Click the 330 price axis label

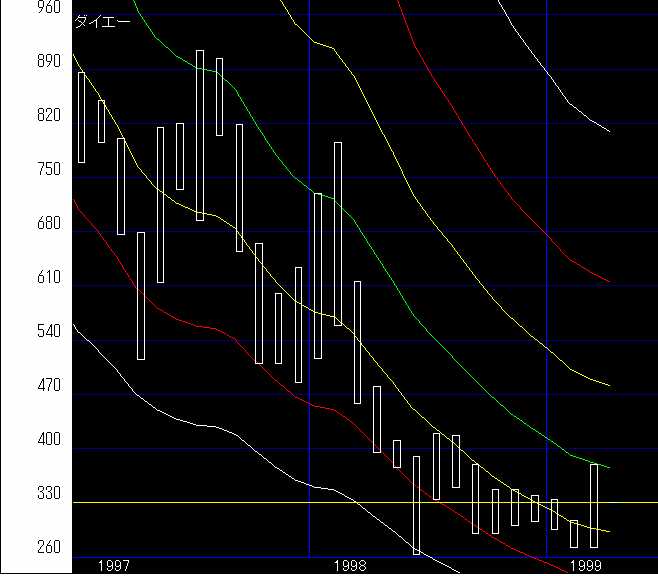point(20,493)
